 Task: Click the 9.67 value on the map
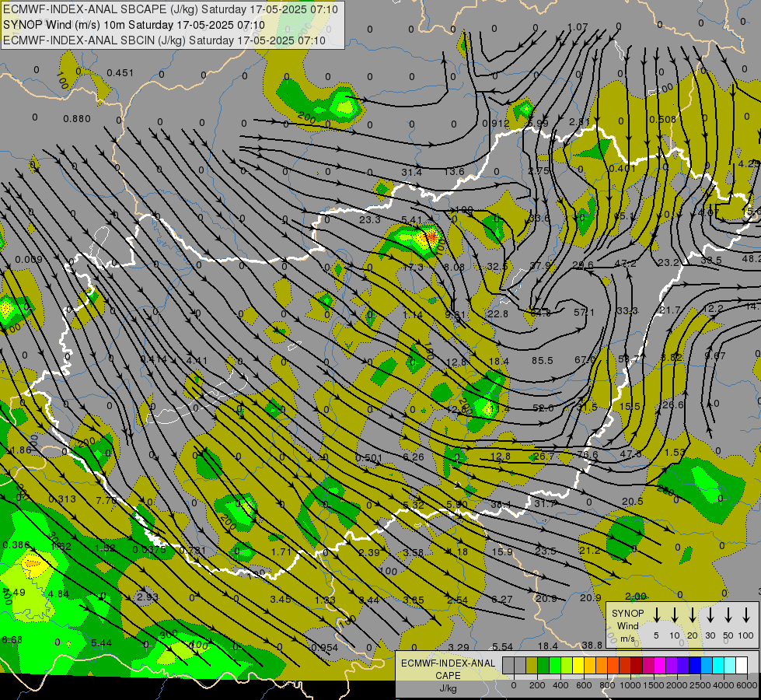click(715, 355)
